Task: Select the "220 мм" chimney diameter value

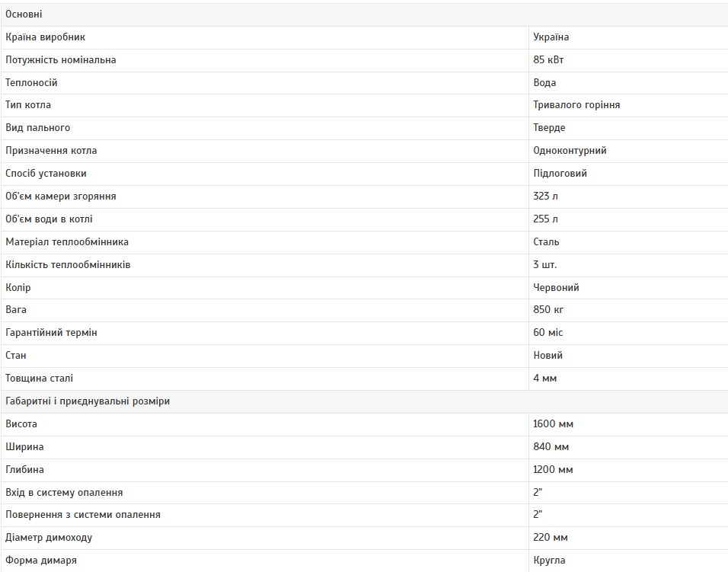Action: (551, 538)
